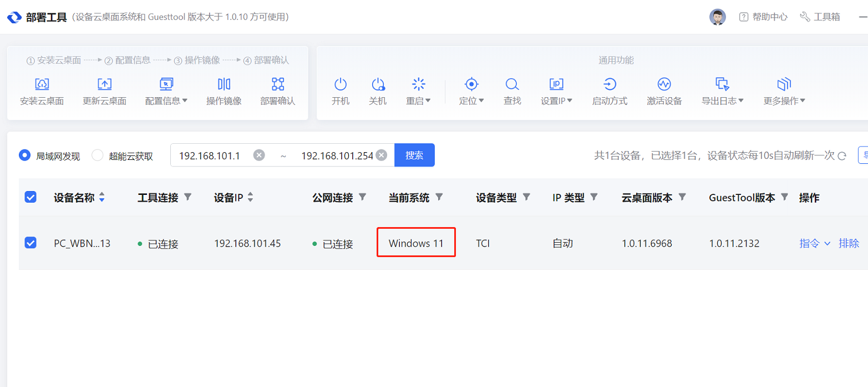Click the version 1.0.11.6968 cell
Image resolution: width=868 pixels, height=387 pixels.
point(647,243)
